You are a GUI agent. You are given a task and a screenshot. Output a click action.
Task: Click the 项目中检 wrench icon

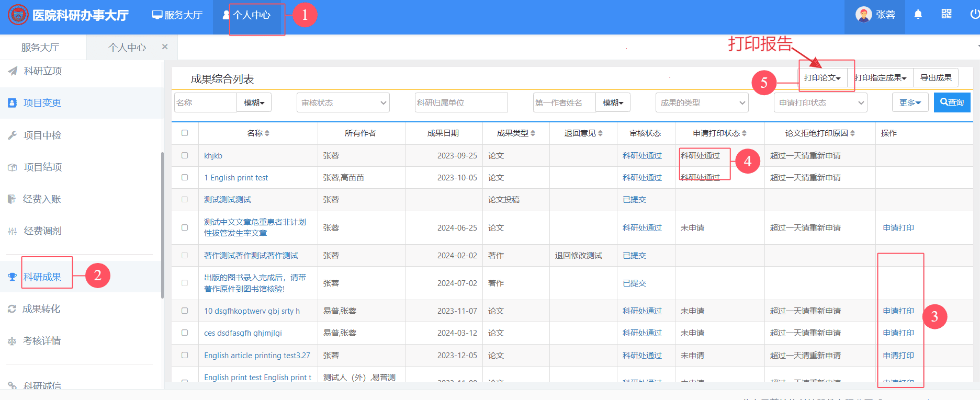pos(13,135)
